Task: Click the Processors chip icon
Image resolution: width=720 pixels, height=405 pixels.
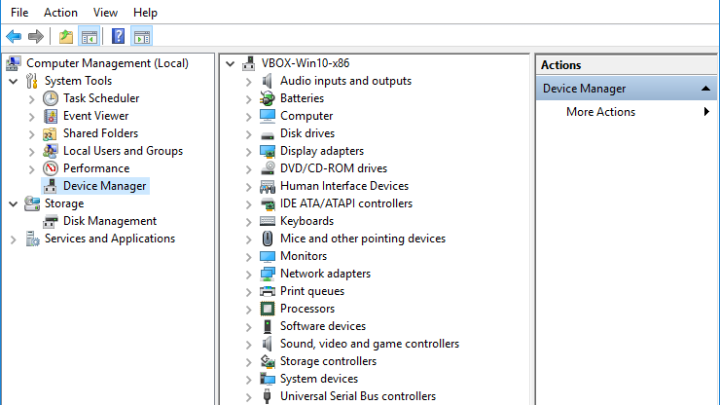Action: point(267,309)
